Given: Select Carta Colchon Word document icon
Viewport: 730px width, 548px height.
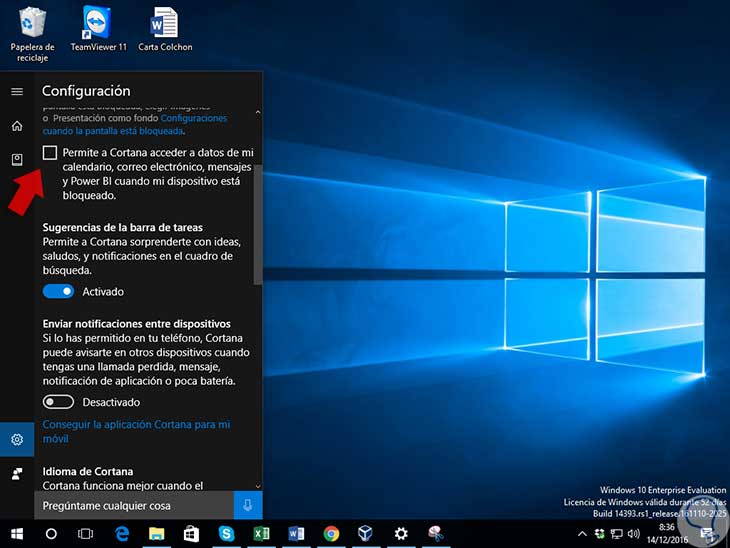Looking at the screenshot, I should coord(165,28).
